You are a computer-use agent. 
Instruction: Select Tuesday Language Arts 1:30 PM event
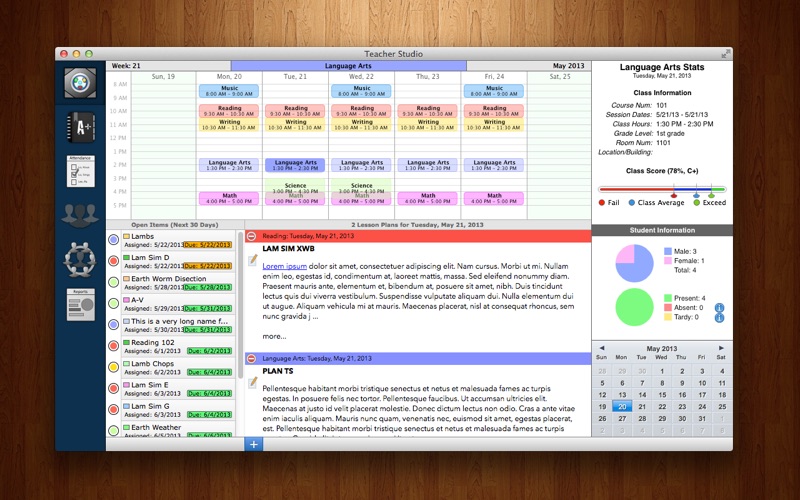pyautogui.click(x=295, y=165)
